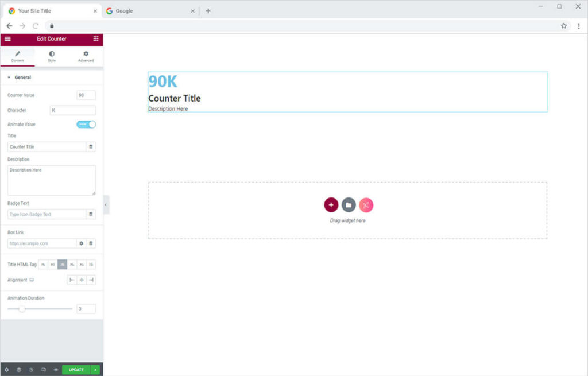Open the widgets grid panel
The width and height of the screenshot is (588, 376).
96,39
